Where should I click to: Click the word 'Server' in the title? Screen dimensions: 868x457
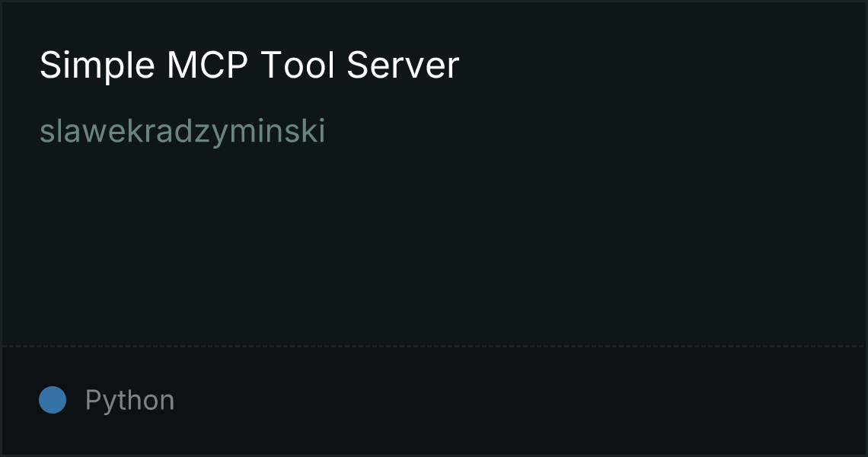coord(403,66)
